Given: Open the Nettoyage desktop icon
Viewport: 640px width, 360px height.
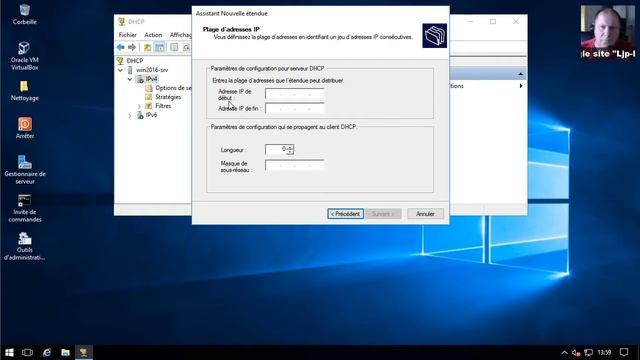Looking at the screenshot, I should pos(24,91).
